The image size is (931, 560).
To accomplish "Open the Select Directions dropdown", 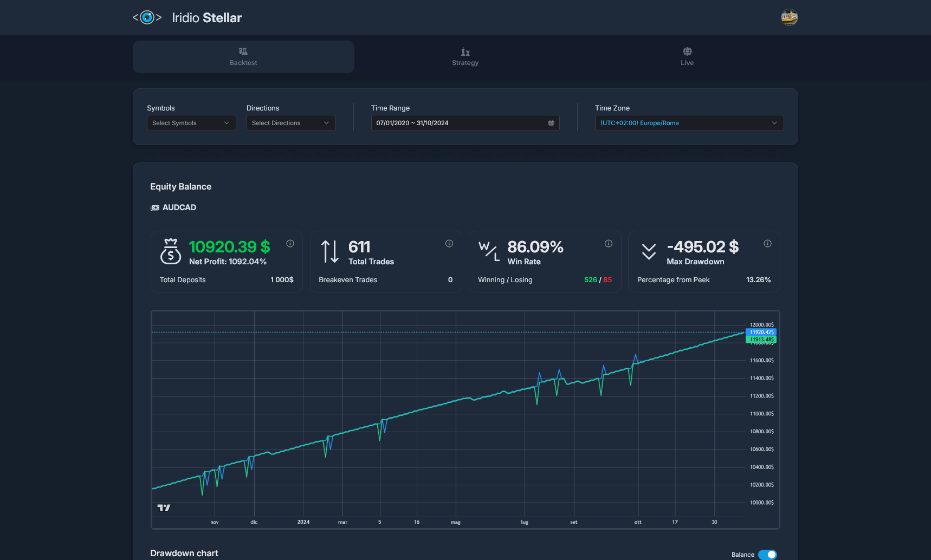I will coord(291,123).
